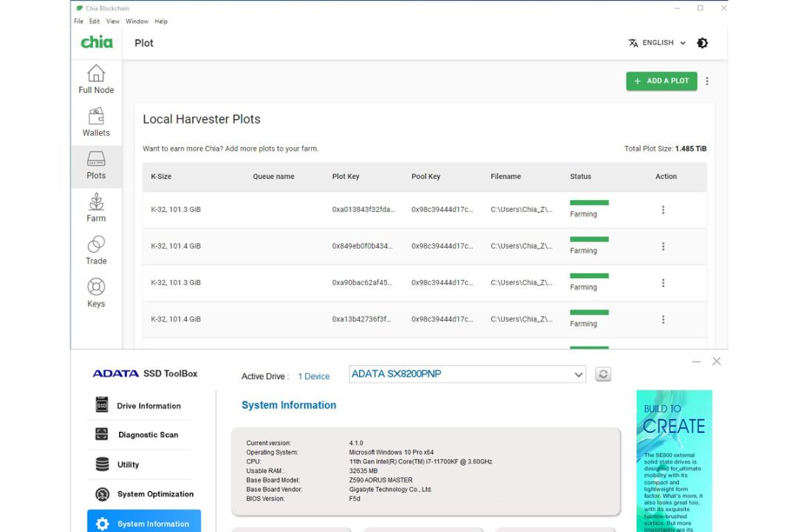Click the System Optimization gauge icon
Image resolution: width=798 pixels, height=532 pixels.
[102, 494]
